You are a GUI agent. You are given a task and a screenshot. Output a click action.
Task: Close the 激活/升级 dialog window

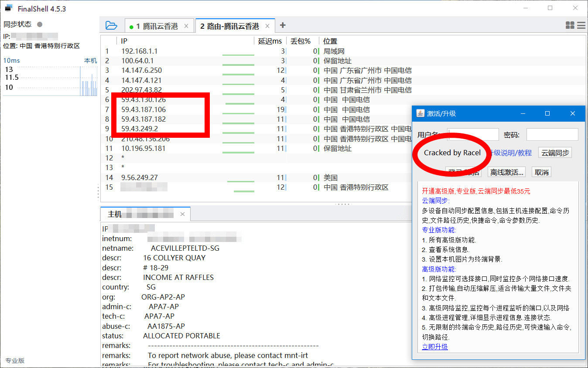(573, 113)
